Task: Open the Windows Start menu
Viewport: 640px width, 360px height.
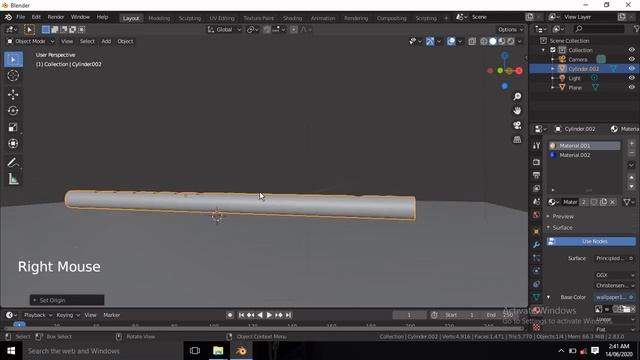Action: [11, 351]
